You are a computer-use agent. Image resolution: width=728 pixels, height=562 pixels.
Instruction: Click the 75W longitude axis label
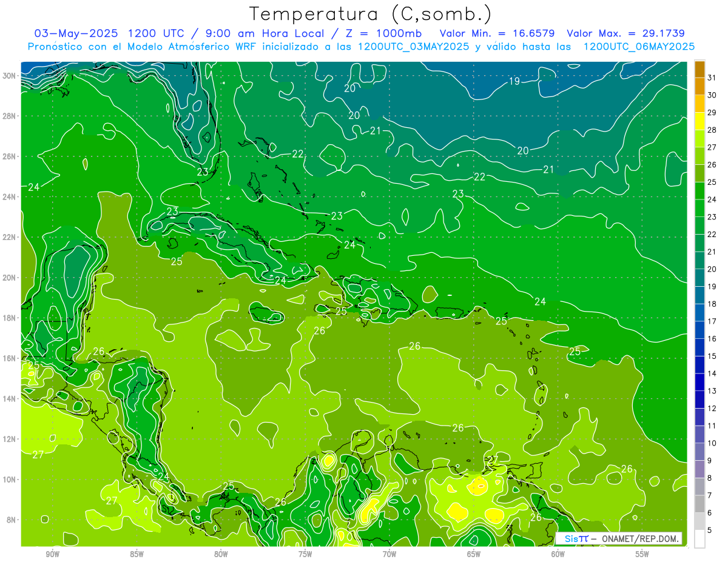coord(305,554)
